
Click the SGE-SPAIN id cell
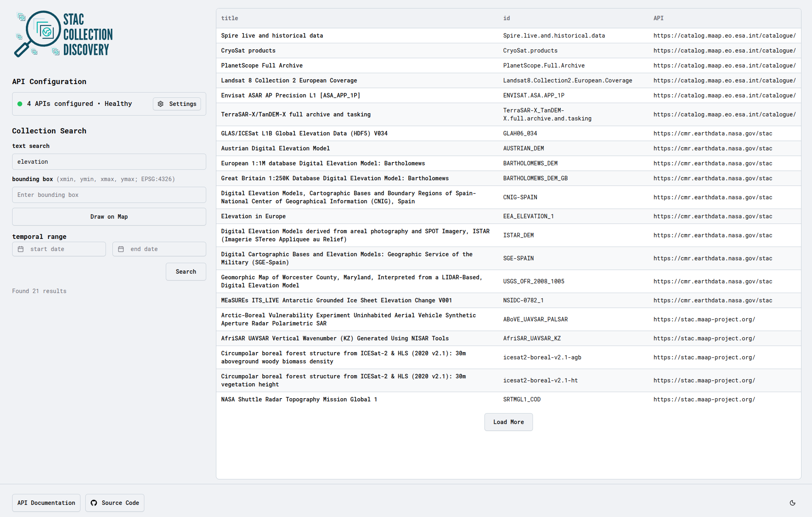click(x=518, y=258)
